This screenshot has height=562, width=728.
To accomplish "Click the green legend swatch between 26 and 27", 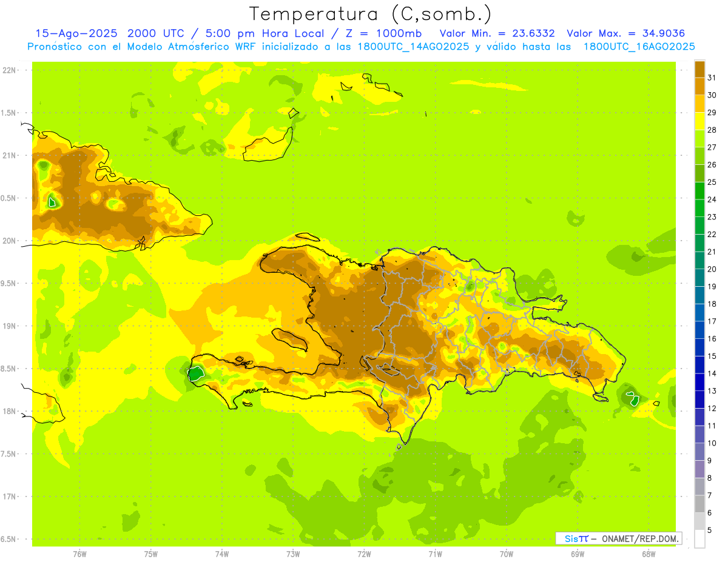I will click(x=699, y=156).
